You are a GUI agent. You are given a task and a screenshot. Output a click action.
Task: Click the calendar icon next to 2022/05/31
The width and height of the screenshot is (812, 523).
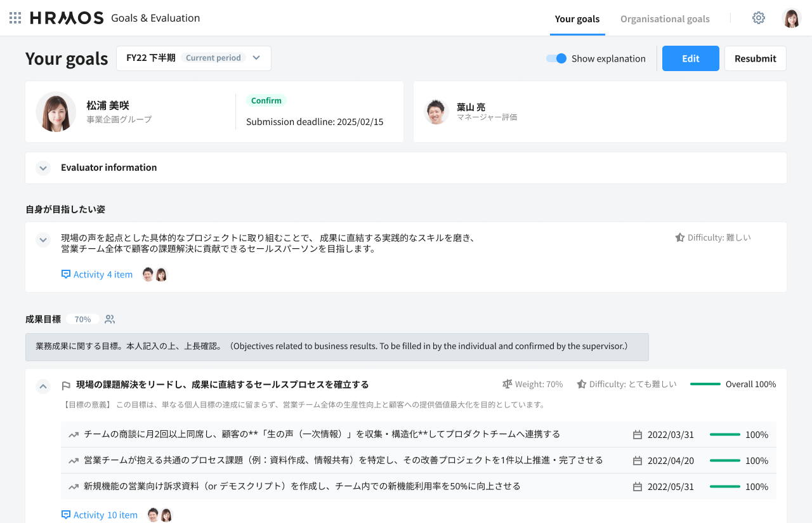pos(638,487)
